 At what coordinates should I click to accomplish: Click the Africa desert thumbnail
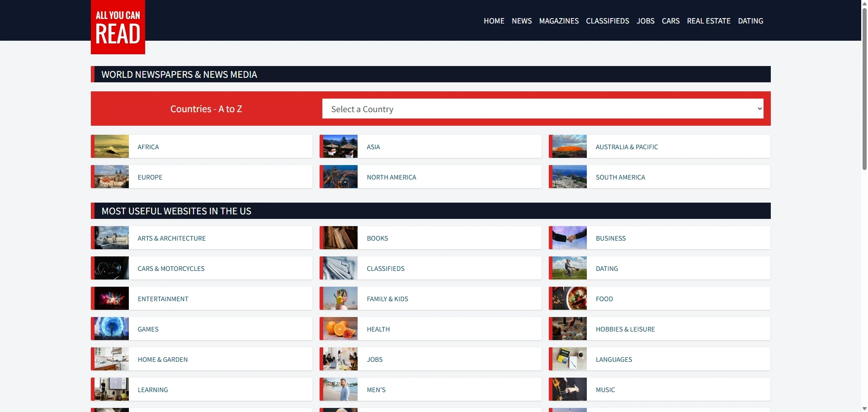point(112,146)
